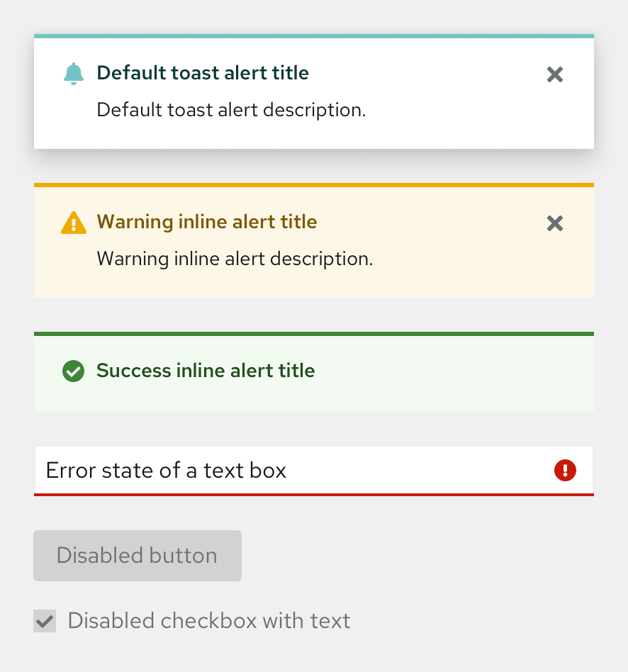Click the green top border of the success alert
The height and width of the screenshot is (672, 628).
pos(313,334)
